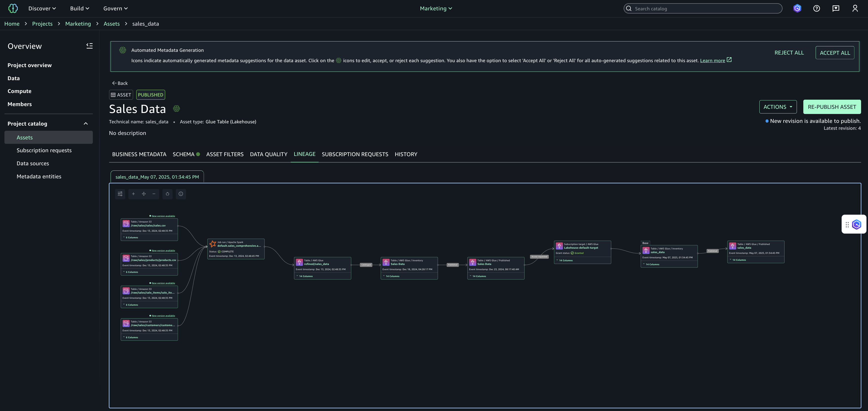Expand 6 Columns on products.csv node
Viewport: 868px width, 411px height.
[130, 272]
